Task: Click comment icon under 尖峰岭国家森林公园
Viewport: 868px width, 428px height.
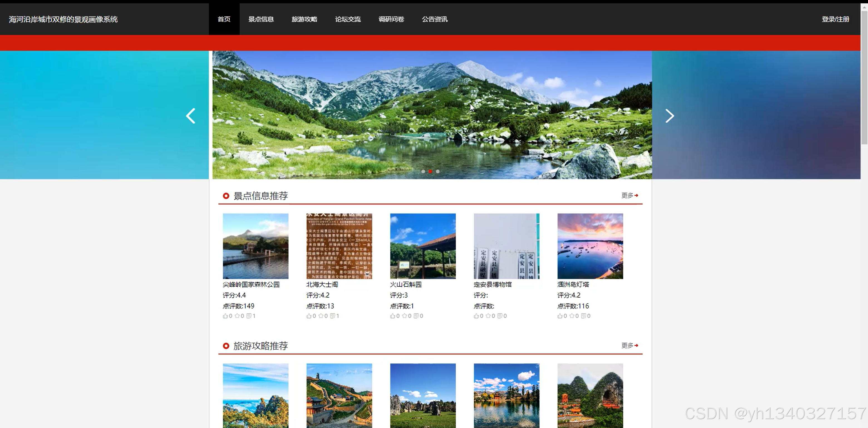Action: [x=249, y=316]
